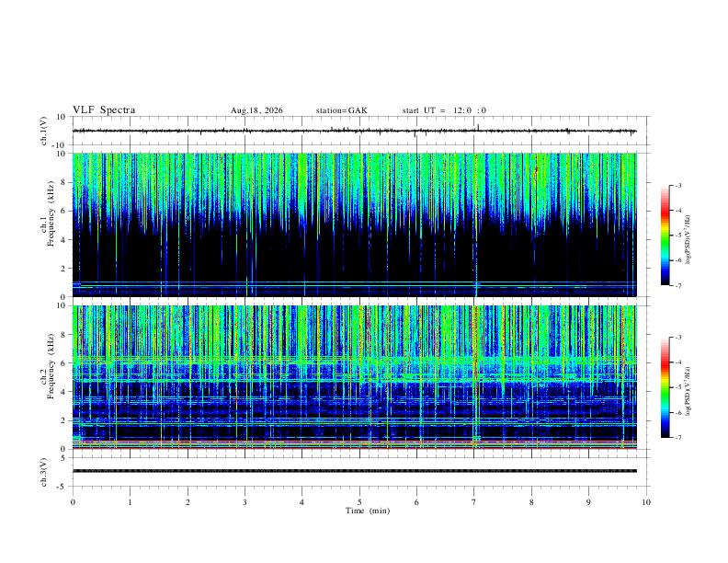The image size is (728, 563).
Task: Click the ch.1(V) axis label
Action: pos(44,131)
